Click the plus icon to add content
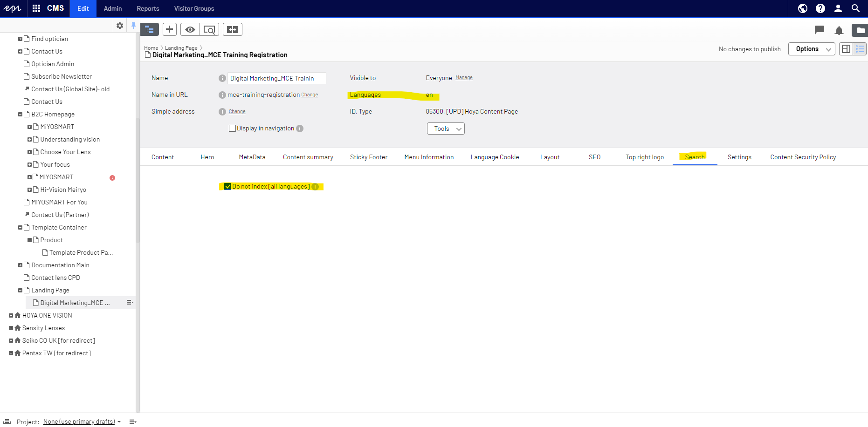868x427 pixels. coord(170,30)
